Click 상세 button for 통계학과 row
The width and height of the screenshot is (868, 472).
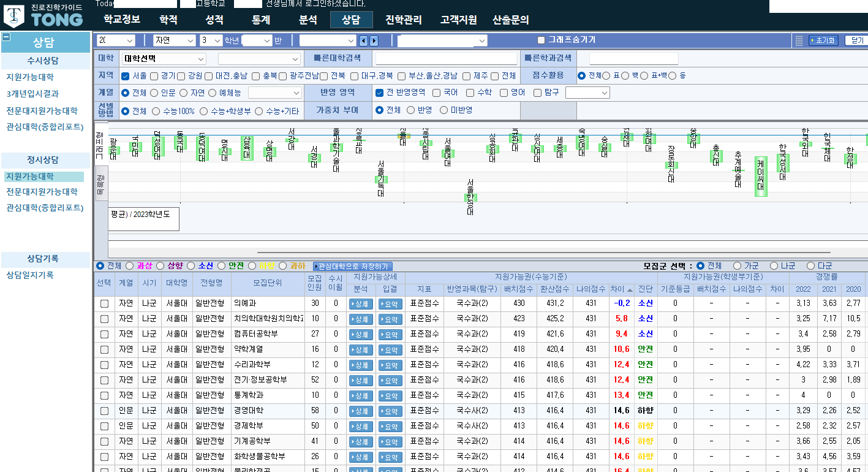click(x=361, y=395)
